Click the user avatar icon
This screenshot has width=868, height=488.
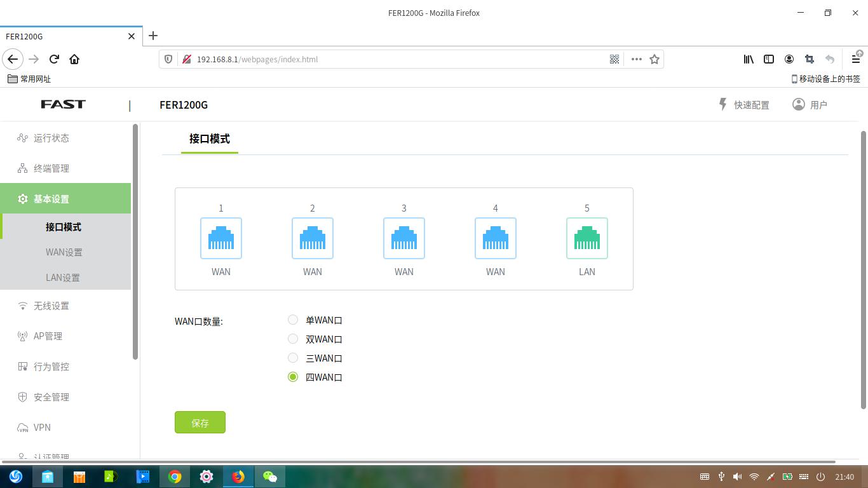(x=798, y=104)
